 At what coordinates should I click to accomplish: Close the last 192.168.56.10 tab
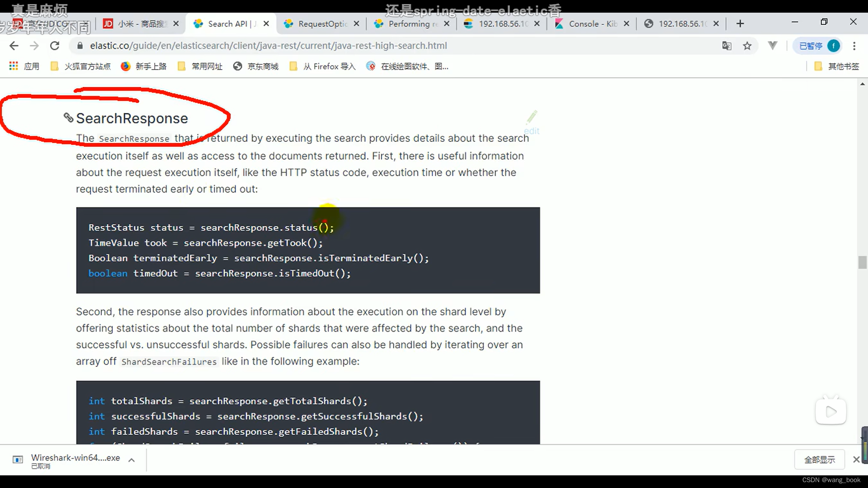(716, 23)
